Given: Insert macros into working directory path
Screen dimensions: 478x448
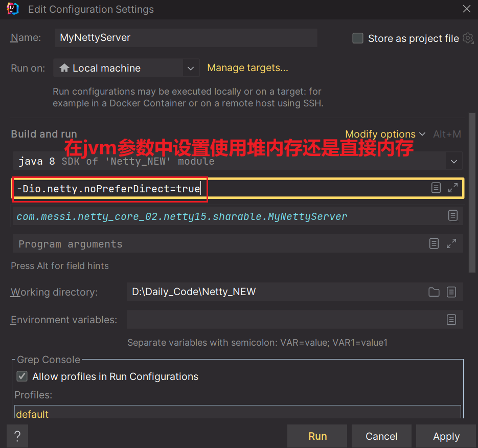Looking at the screenshot, I should pyautogui.click(x=451, y=292).
